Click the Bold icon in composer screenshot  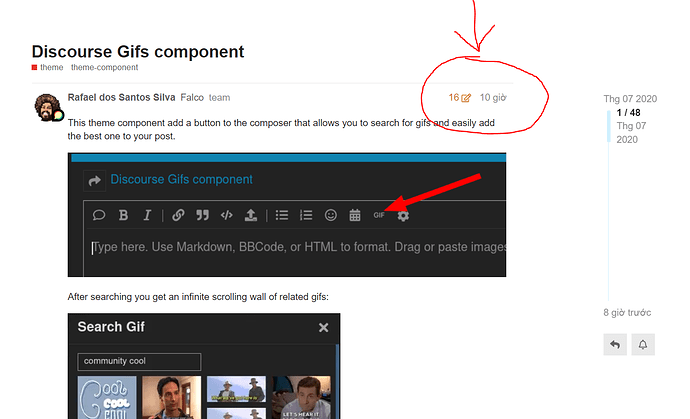[123, 215]
